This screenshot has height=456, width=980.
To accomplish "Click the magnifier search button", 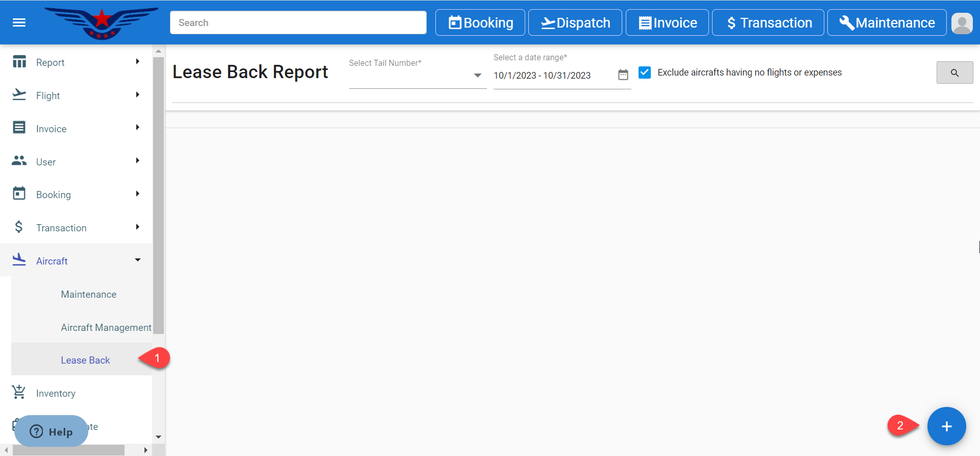I will pyautogui.click(x=954, y=73).
